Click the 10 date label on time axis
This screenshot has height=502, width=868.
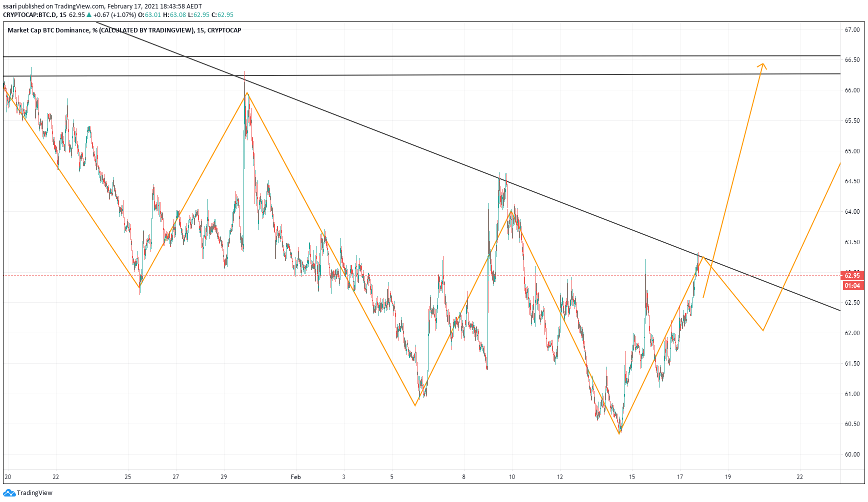(512, 477)
